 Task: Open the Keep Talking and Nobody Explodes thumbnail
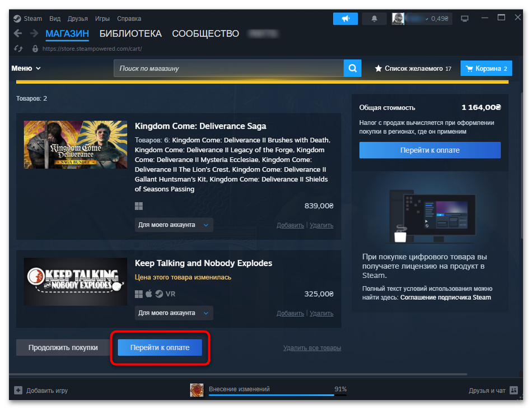[x=76, y=281]
